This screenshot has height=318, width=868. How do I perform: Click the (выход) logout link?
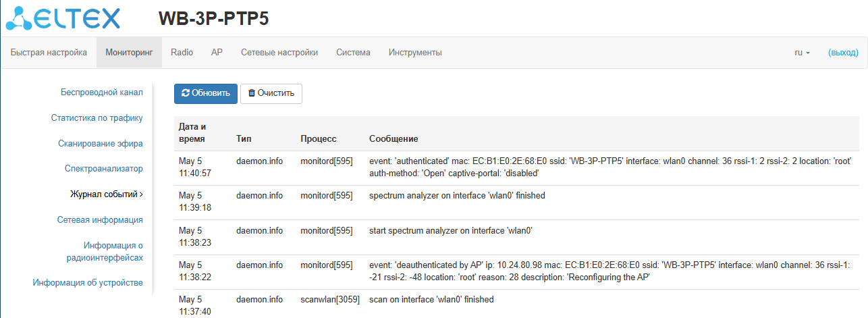(x=843, y=53)
